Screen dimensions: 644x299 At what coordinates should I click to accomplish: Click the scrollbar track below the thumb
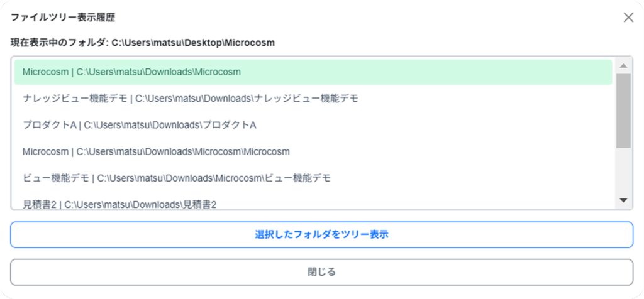coord(623,171)
